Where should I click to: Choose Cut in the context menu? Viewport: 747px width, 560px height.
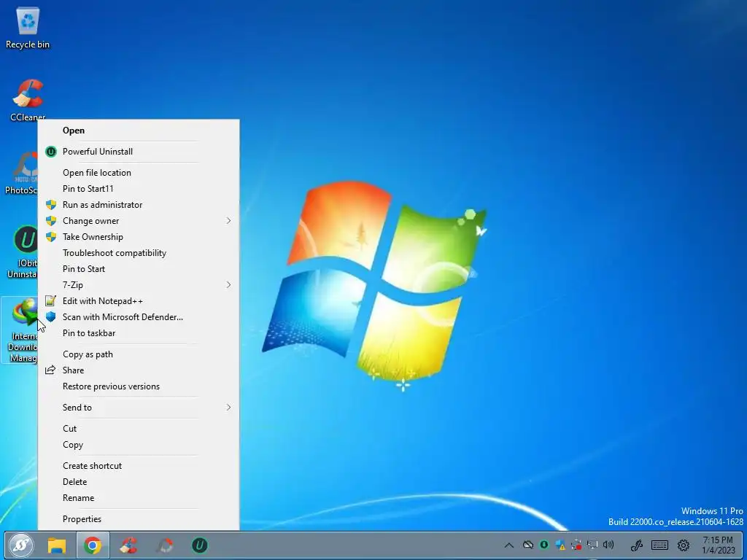138,429
